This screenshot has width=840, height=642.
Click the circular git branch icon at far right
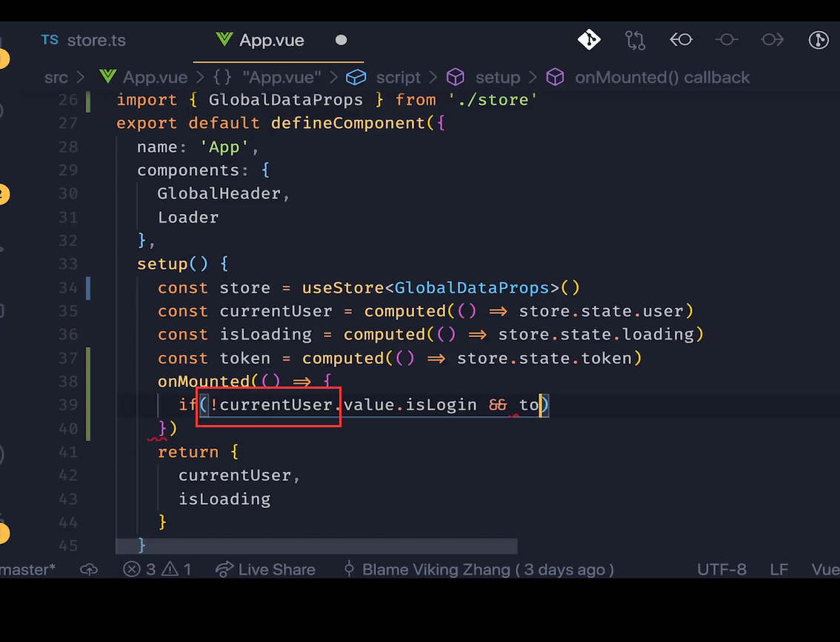click(x=818, y=40)
